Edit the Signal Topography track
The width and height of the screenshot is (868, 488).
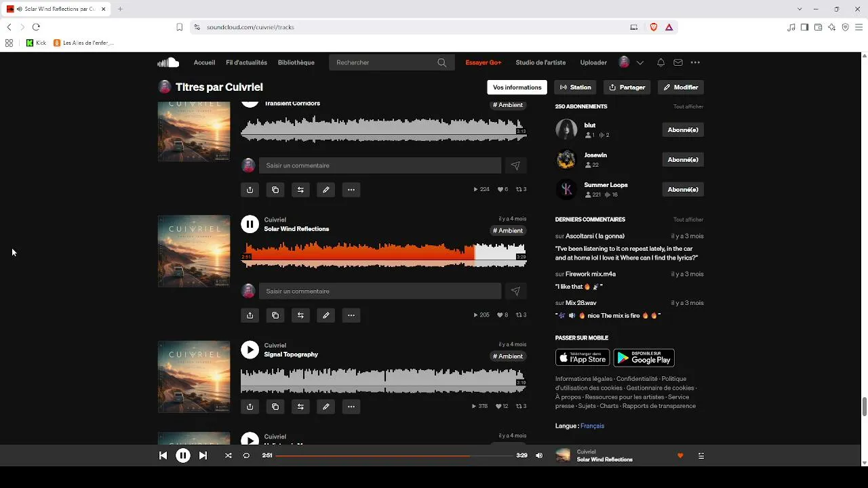tap(325, 407)
